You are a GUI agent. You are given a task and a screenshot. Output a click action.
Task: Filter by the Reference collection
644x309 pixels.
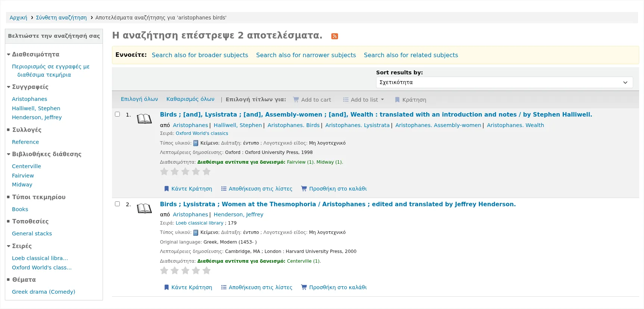pos(25,142)
